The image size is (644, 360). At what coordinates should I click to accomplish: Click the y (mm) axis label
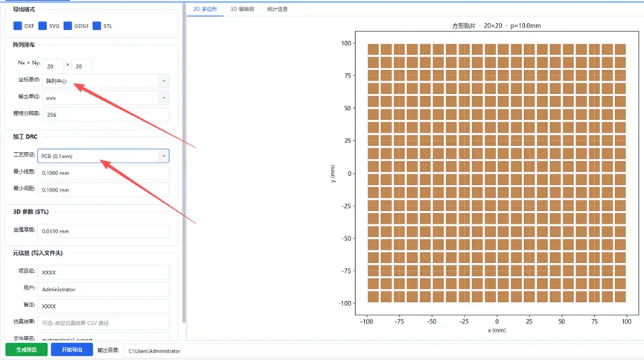pyautogui.click(x=332, y=174)
